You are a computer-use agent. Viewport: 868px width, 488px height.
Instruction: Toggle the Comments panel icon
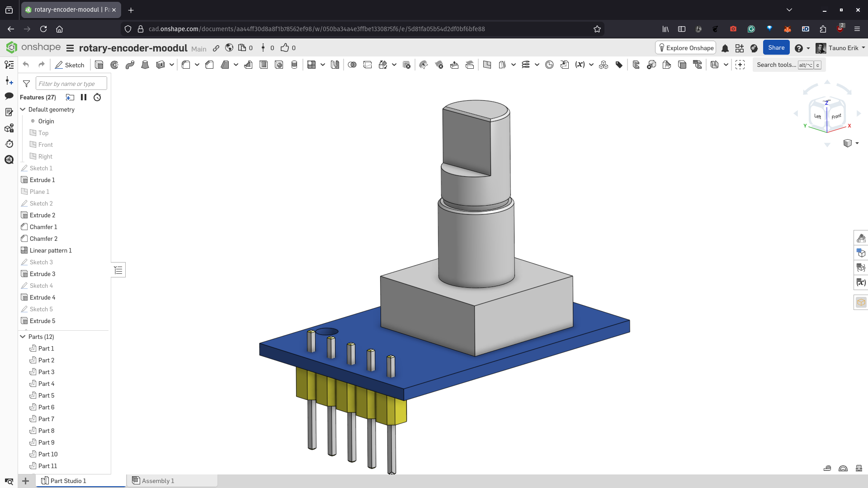[x=9, y=96]
